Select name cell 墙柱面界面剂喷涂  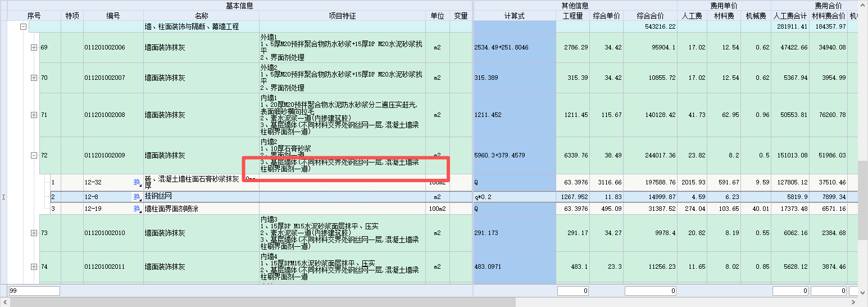coord(201,209)
